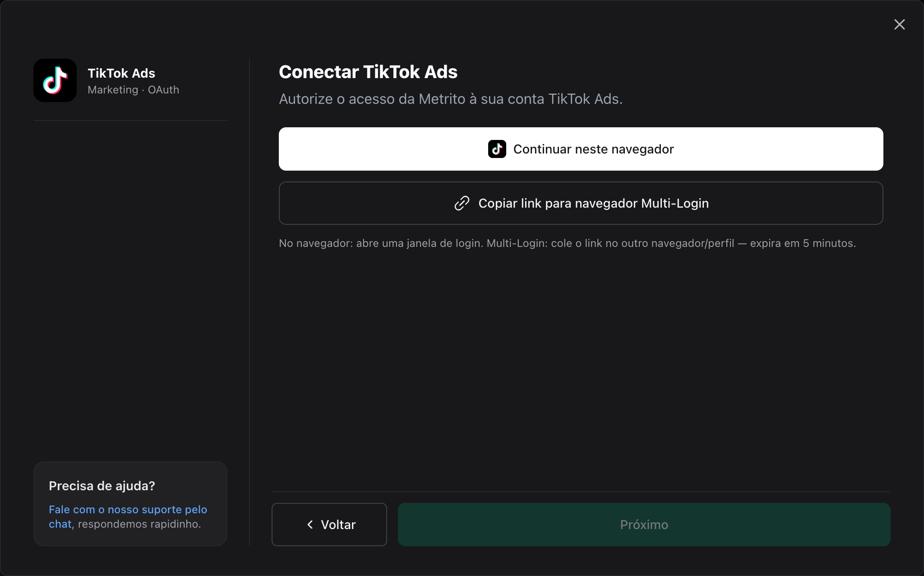This screenshot has height=576, width=924.
Task: Click the note about link expiring in 5 minutos
Action: [x=567, y=243]
